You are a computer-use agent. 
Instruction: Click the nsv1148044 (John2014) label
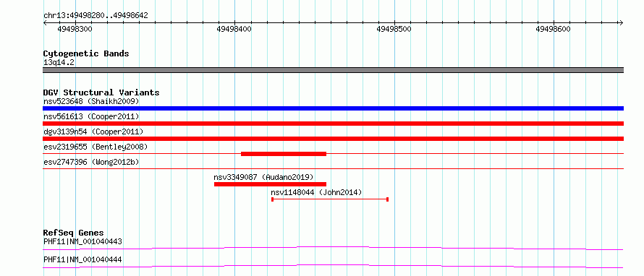tap(316, 192)
